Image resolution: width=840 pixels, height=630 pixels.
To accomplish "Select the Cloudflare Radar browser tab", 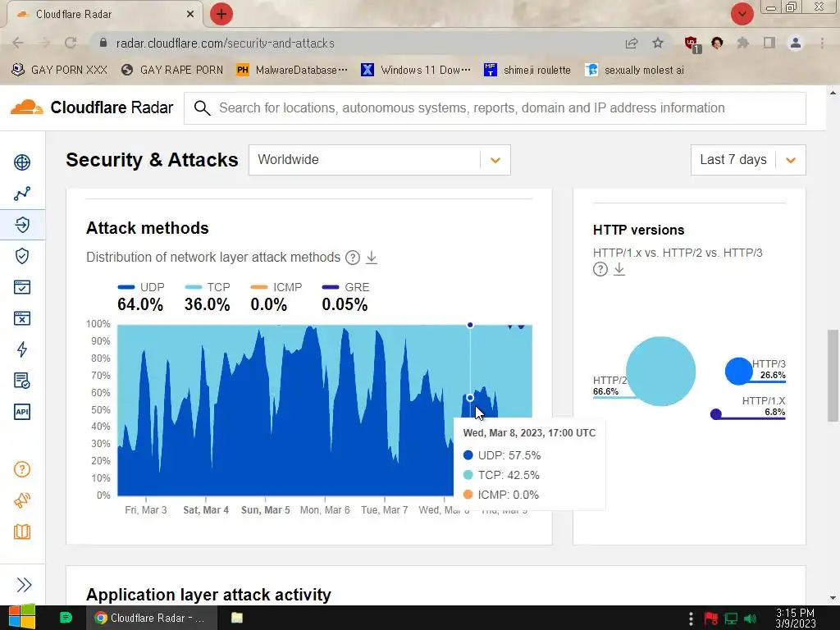I will [104, 15].
